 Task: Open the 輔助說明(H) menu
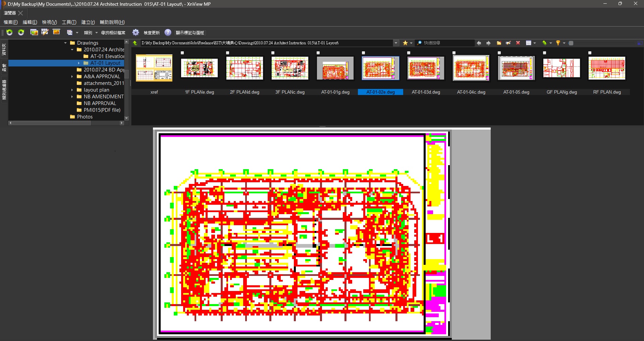(112, 22)
